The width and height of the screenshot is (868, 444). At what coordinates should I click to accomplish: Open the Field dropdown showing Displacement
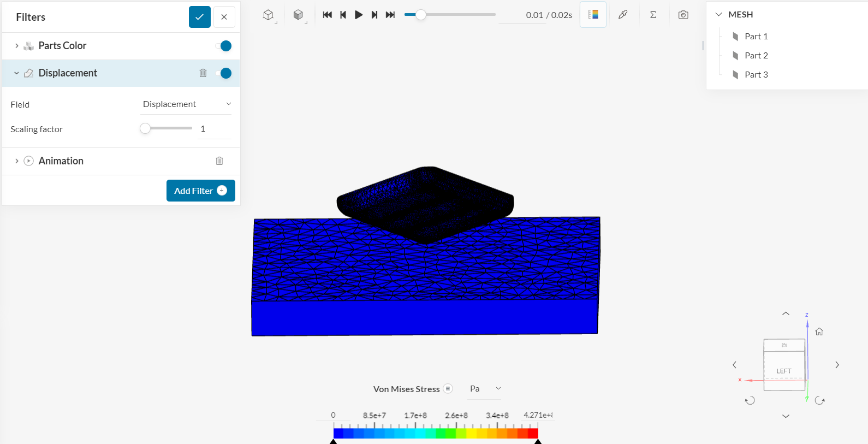click(186, 104)
